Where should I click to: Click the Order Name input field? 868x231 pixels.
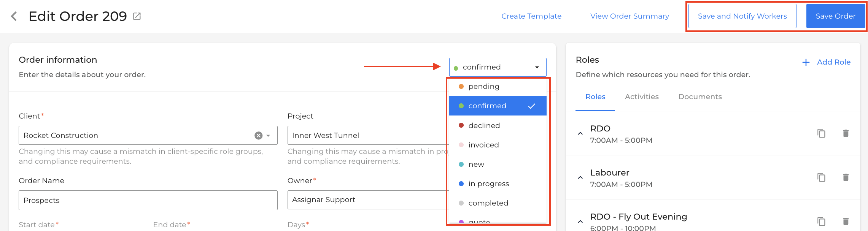[x=148, y=200]
